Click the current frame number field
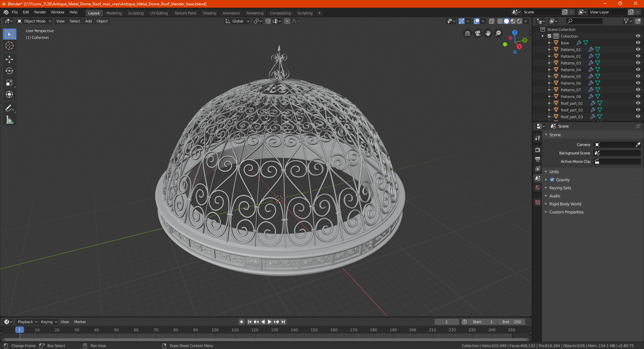This screenshot has width=644, height=349. click(446, 322)
